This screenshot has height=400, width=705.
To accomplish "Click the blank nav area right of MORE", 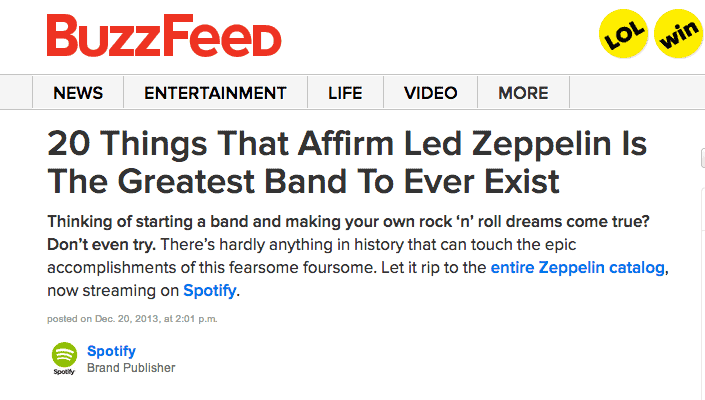I will 637,93.
